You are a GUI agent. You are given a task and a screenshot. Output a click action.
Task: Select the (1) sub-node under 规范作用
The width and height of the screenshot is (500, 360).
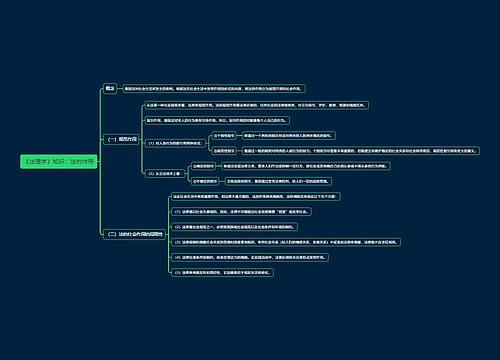(175, 143)
